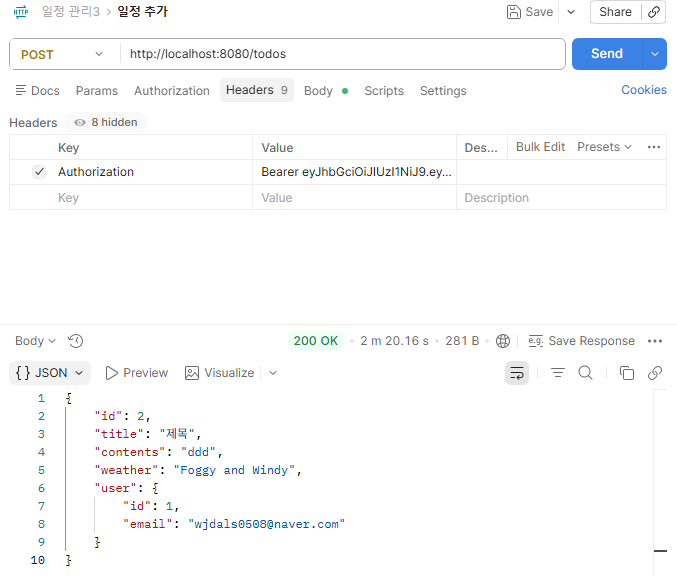Open the 일정 관리3 collection breadcrumb
Viewport: 677px width, 576px height.
tap(70, 12)
